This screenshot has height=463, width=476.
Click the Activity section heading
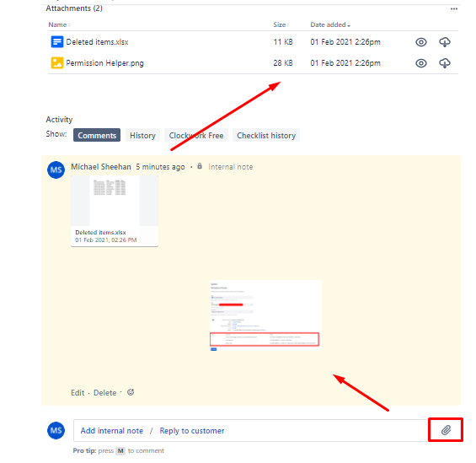click(x=59, y=120)
